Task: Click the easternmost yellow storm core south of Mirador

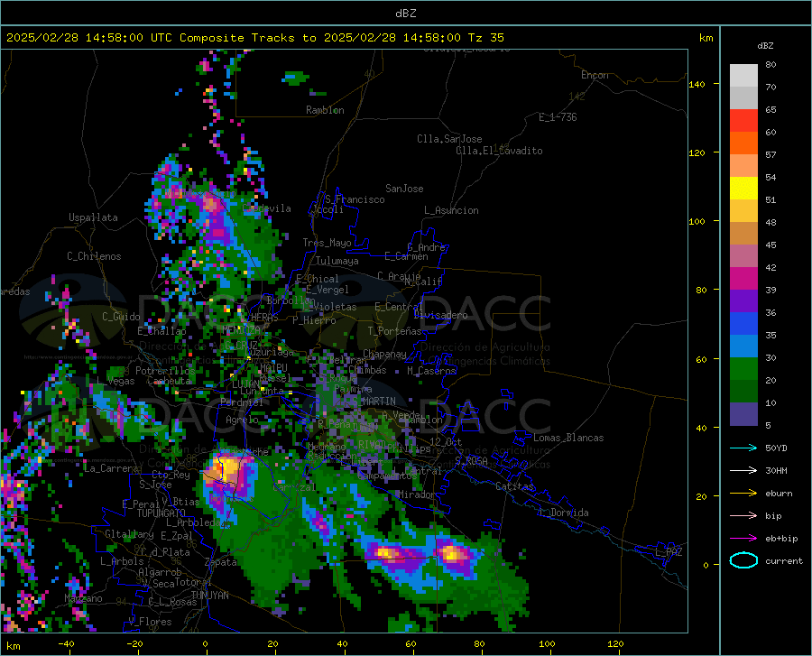Action: (x=454, y=555)
